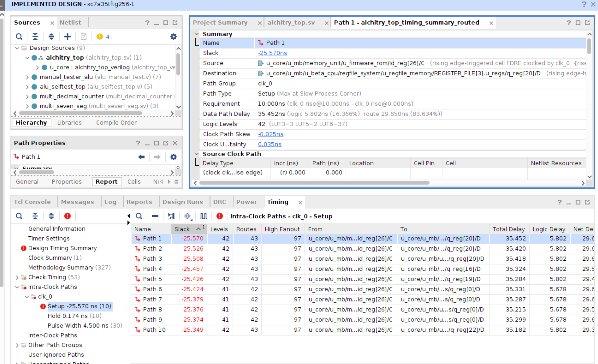Open Sources panel settings gear
The image size is (598, 364).
[173, 37]
